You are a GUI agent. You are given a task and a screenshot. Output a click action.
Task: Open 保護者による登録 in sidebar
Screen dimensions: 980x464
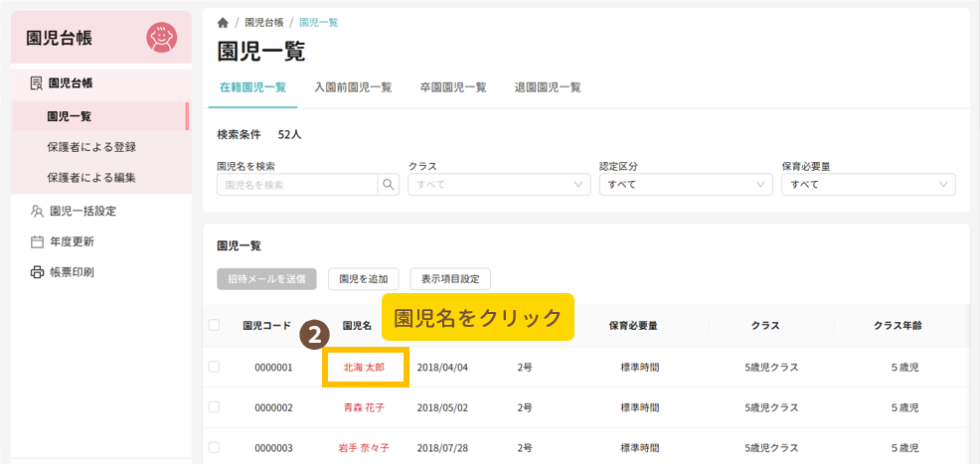91,147
